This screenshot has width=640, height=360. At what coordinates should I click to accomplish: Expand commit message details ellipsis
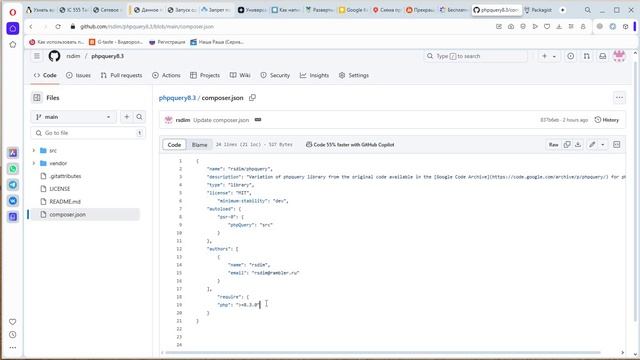pos(258,120)
